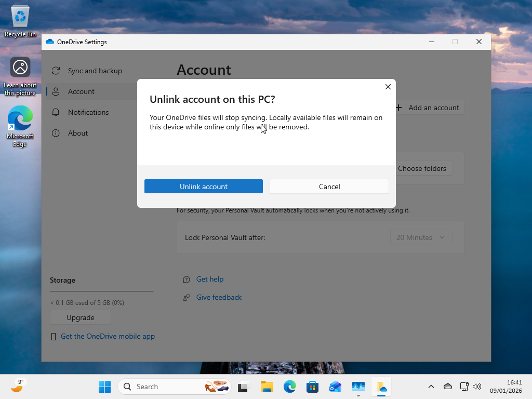Click the Give feedback icon
Image resolution: width=532 pixels, height=399 pixels.
[x=186, y=297]
